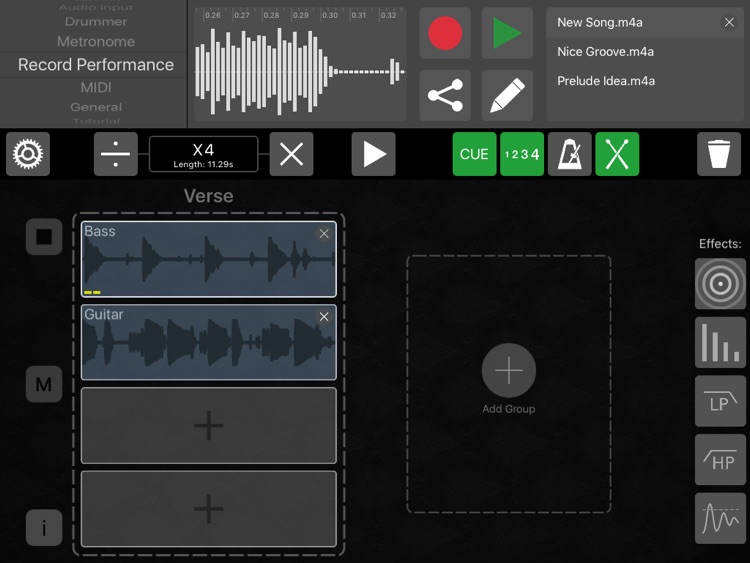Seek within the recording waveform display
Viewport: 750px width, 563px height.
click(300, 72)
